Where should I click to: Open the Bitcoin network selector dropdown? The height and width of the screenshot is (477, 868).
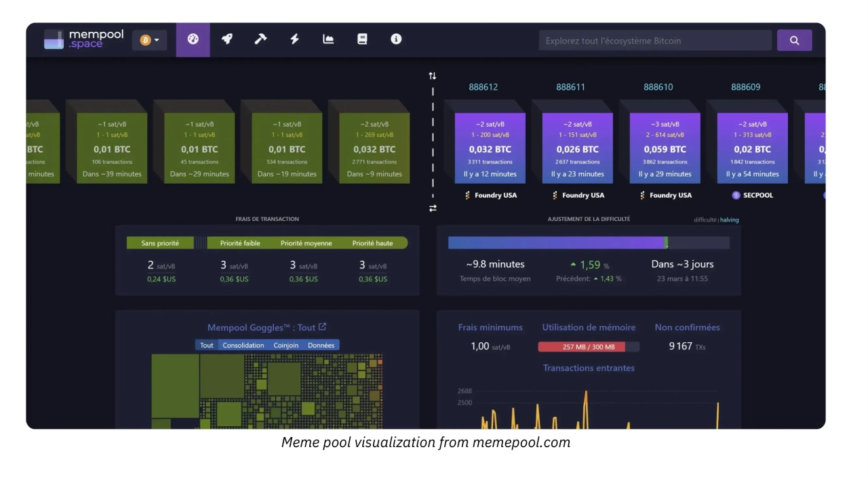tap(149, 40)
